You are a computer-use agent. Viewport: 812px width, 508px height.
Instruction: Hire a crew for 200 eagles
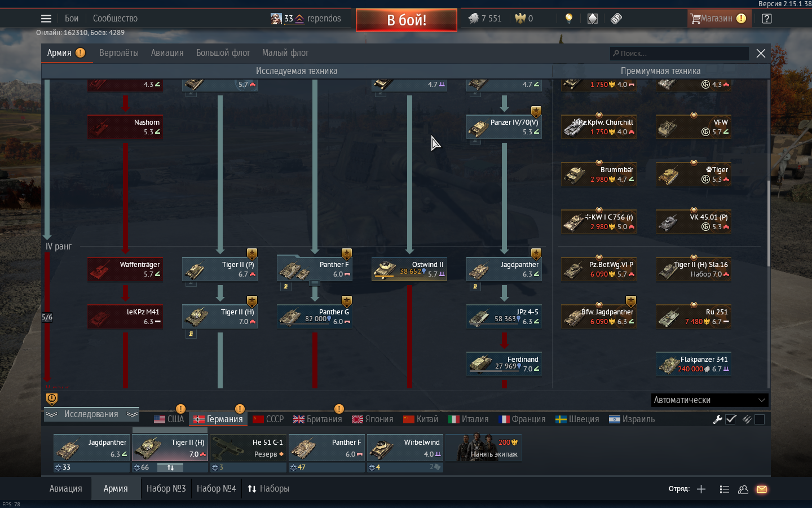(484, 448)
